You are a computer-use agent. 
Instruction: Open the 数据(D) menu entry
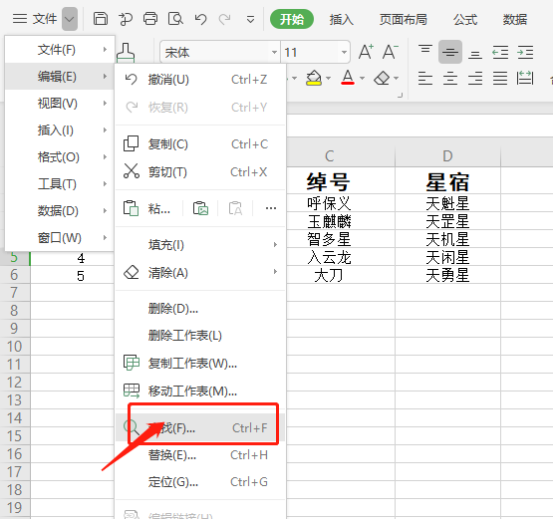59,211
